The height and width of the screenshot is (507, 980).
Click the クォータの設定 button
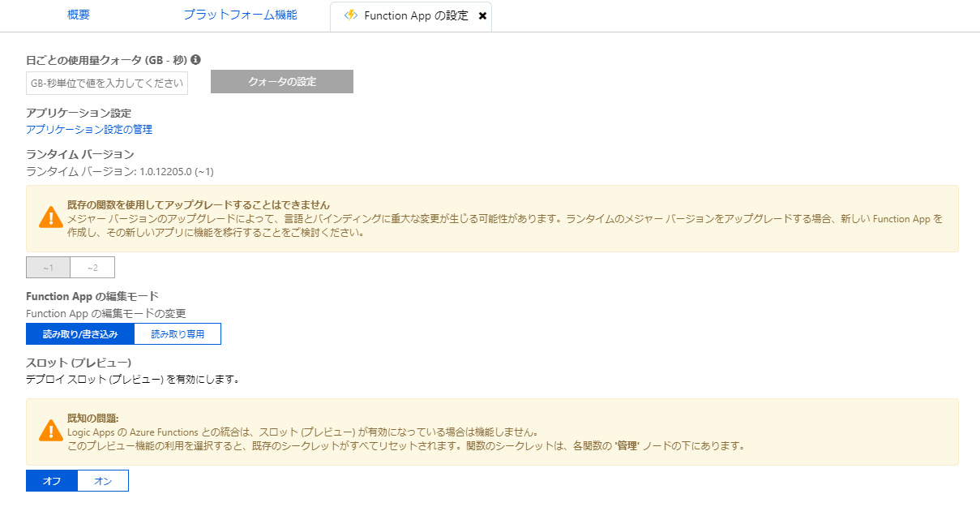pyautogui.click(x=282, y=82)
